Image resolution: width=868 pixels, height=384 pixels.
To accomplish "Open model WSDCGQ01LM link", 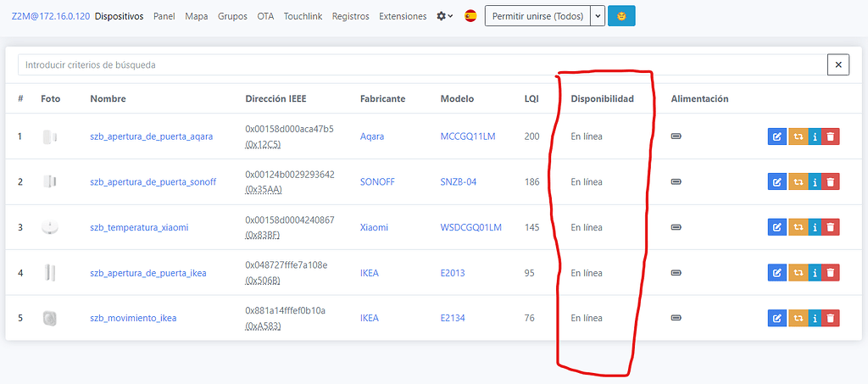I will 471,227.
